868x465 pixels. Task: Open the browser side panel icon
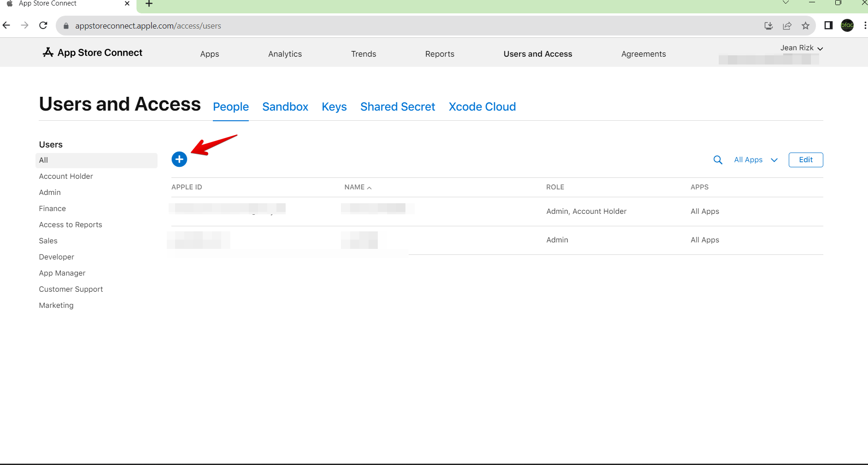[x=828, y=26]
